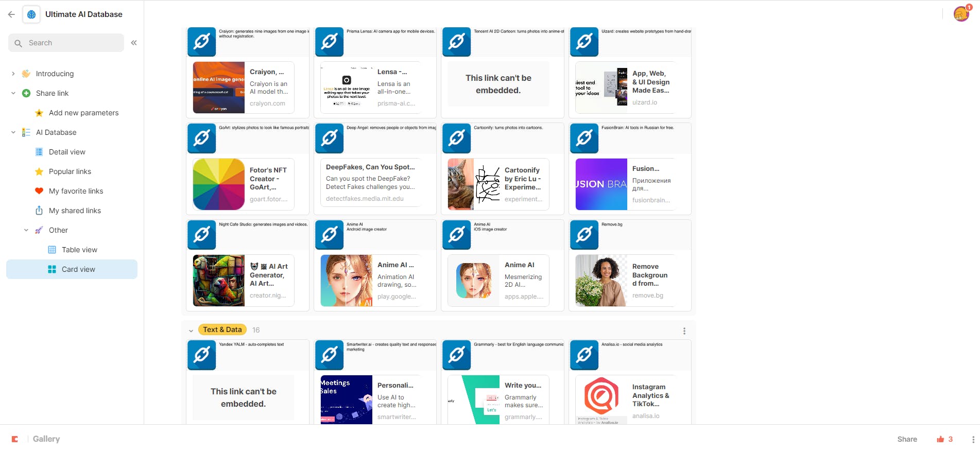Open the fusionbrain link preview
Screen dimensions: 980x452
(626, 184)
